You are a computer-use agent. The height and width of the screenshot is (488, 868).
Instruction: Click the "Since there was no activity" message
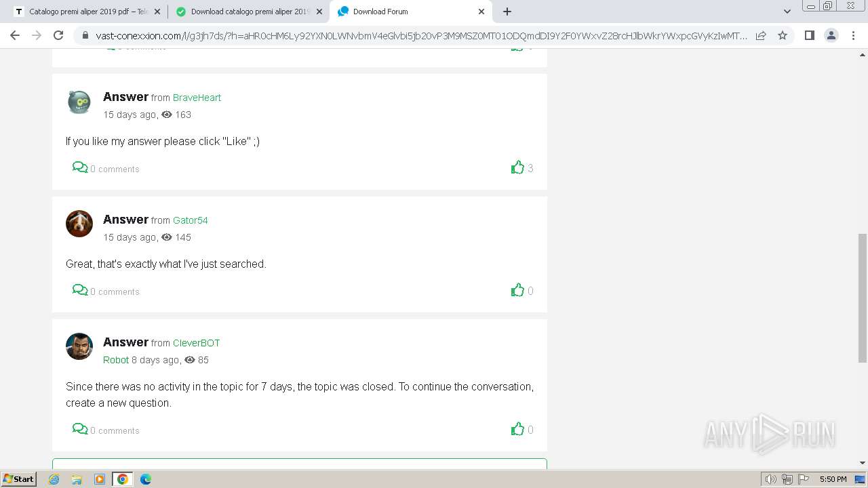[300, 394]
